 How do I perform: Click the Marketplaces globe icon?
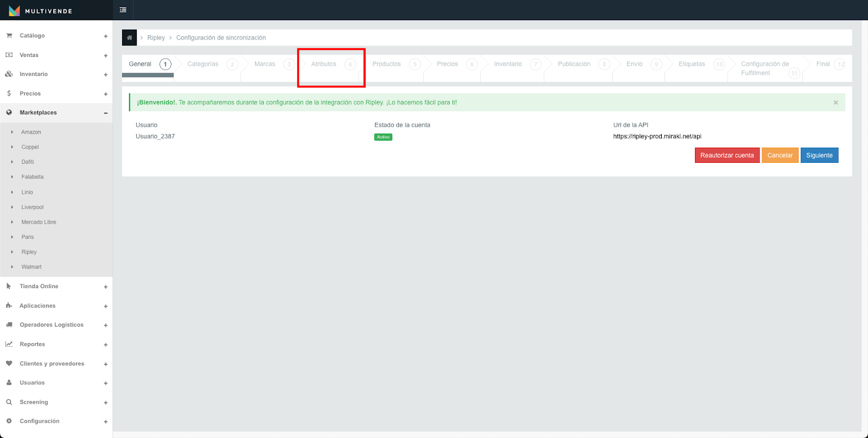9,112
